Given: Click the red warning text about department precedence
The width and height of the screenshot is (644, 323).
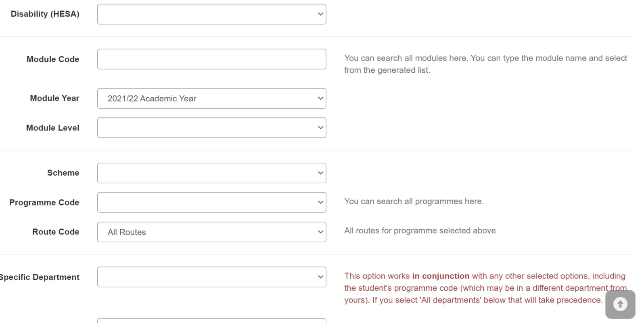Looking at the screenshot, I should click(x=484, y=288).
